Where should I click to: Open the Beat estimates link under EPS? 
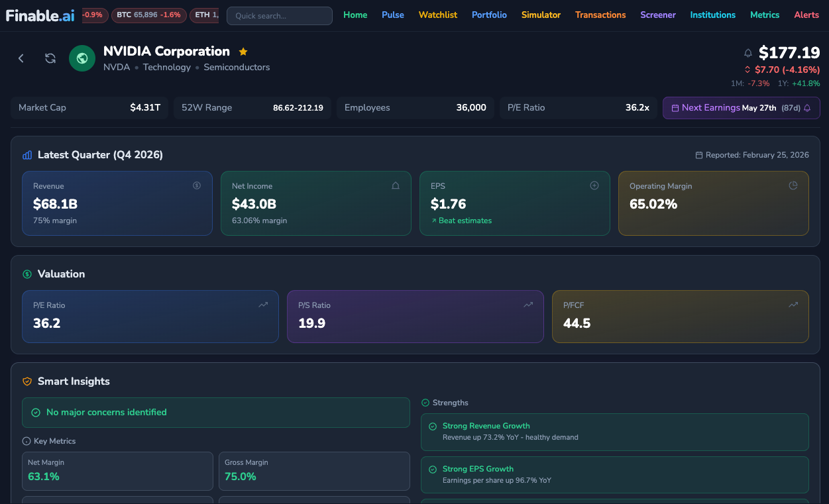(461, 221)
